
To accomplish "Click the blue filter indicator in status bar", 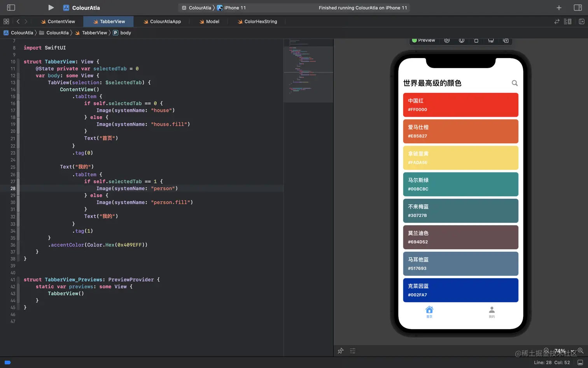I will pos(7,363).
